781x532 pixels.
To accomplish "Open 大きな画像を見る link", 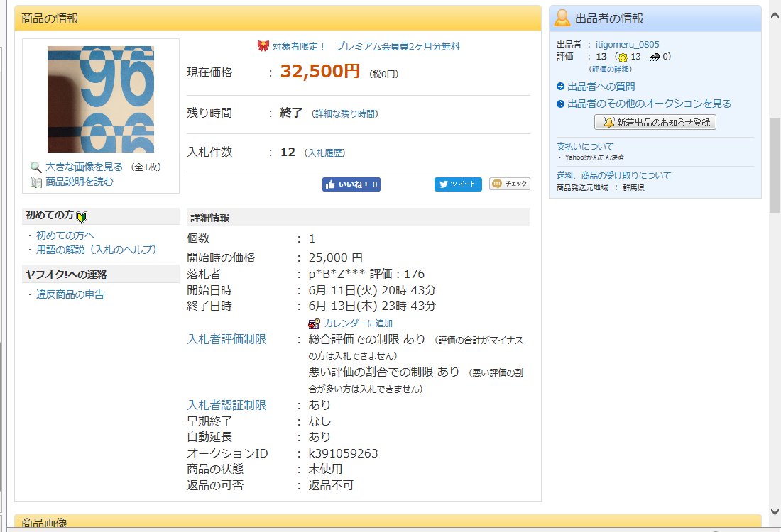I will pyautogui.click(x=84, y=167).
